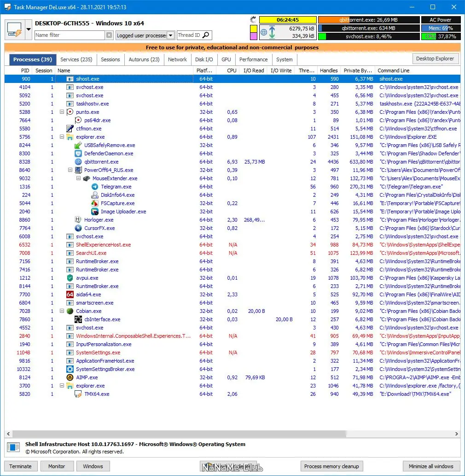Click the Mem: 69% usage bar
This screenshot has height=476, width=465.
click(x=441, y=28)
